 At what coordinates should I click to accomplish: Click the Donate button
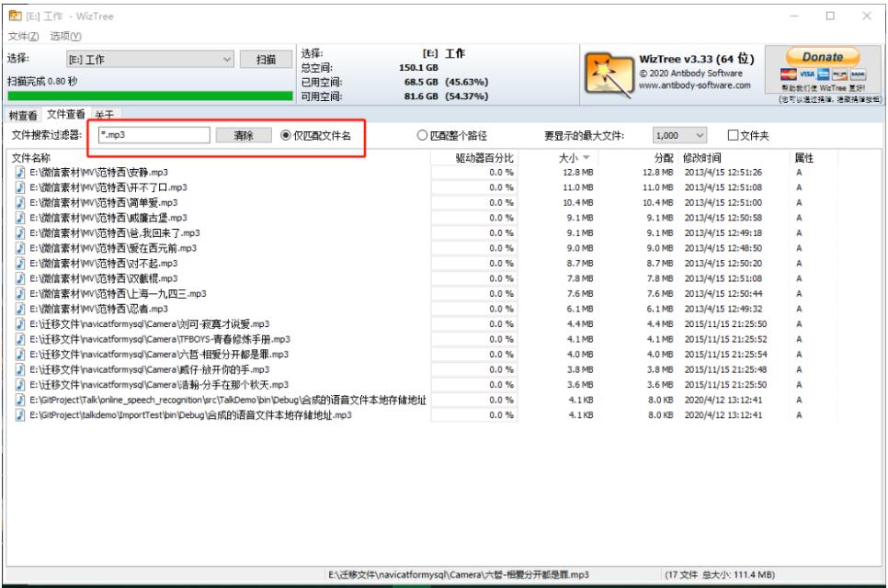[823, 57]
